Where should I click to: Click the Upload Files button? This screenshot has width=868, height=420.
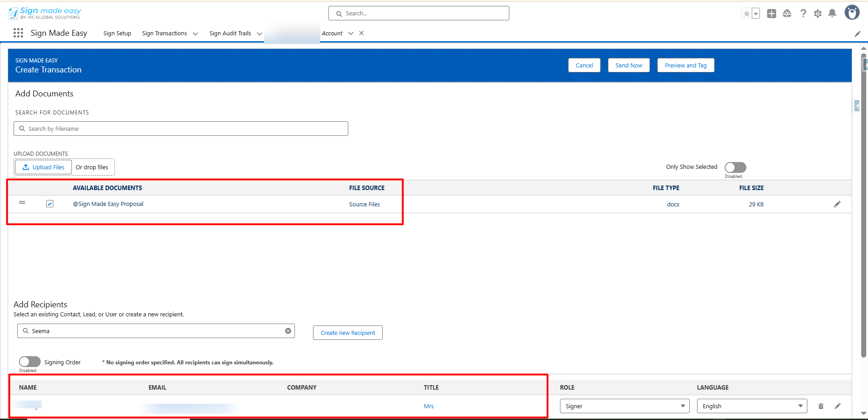tap(43, 167)
